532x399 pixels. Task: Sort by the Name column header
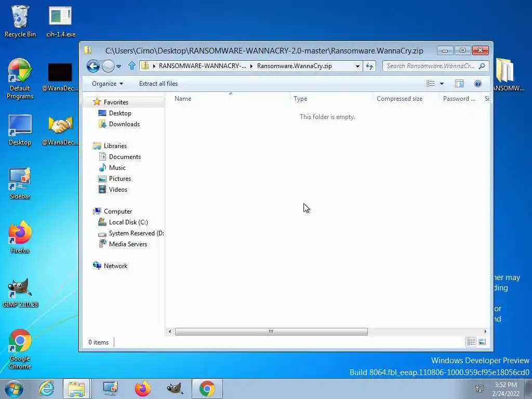[x=228, y=99]
